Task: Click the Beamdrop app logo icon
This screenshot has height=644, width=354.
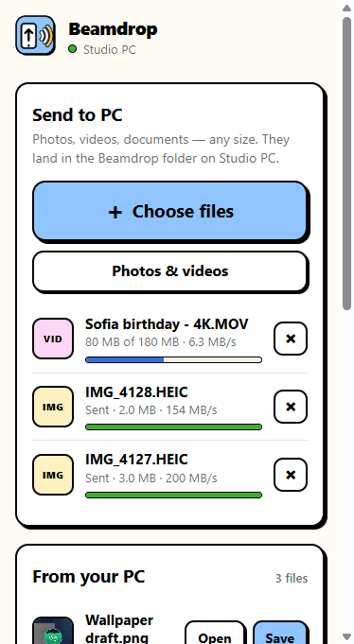Action: pos(35,35)
